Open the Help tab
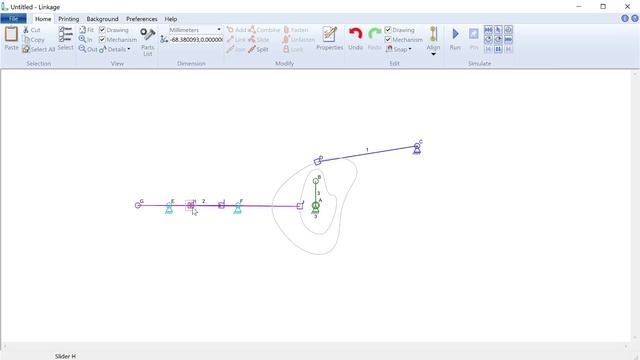 [x=171, y=19]
